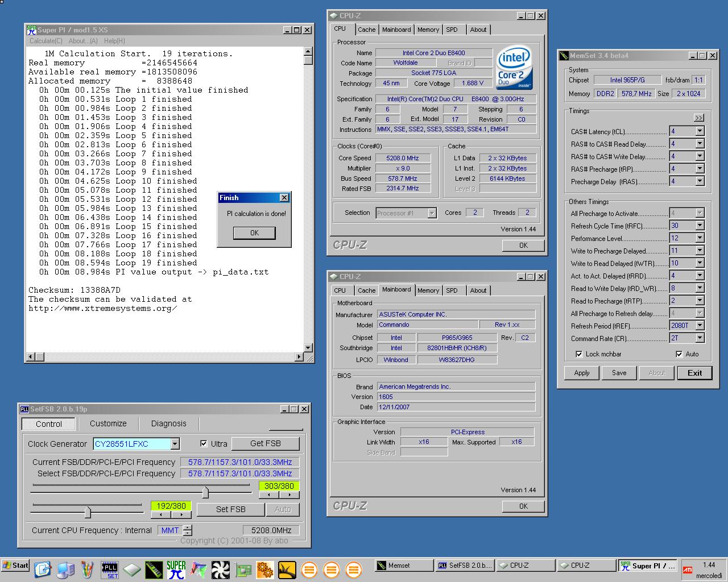Click the Select FSB/DDR/PCI-E/PCI Frequency field
This screenshot has width=728, height=582.
click(240, 473)
